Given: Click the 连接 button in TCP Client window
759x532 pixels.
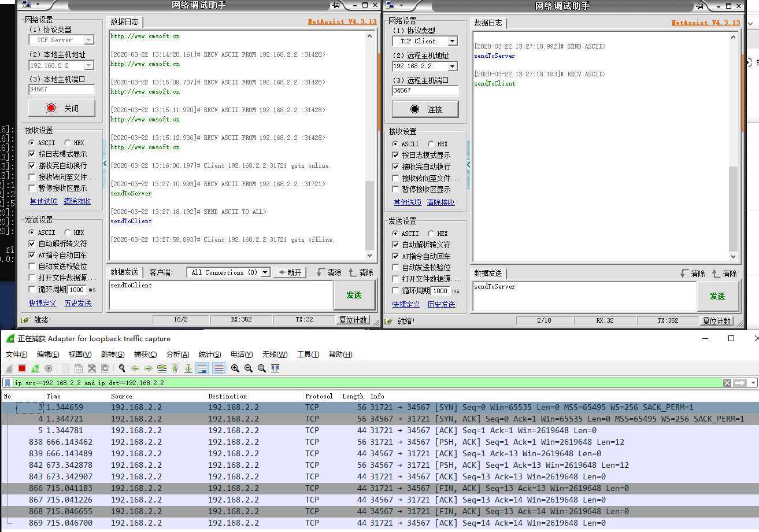Looking at the screenshot, I should [425, 109].
